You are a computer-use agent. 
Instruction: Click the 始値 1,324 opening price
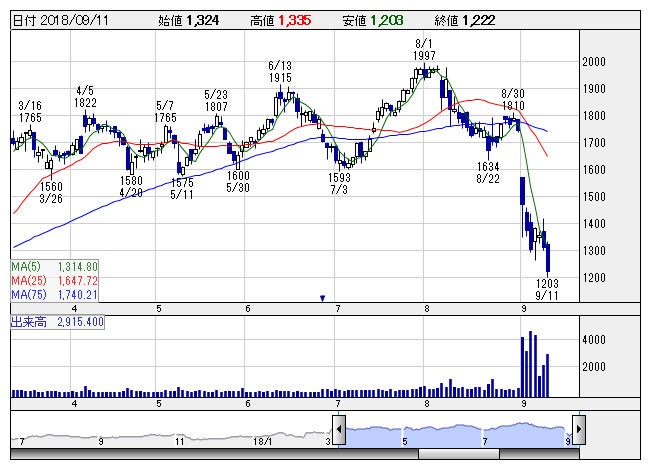coord(188,20)
